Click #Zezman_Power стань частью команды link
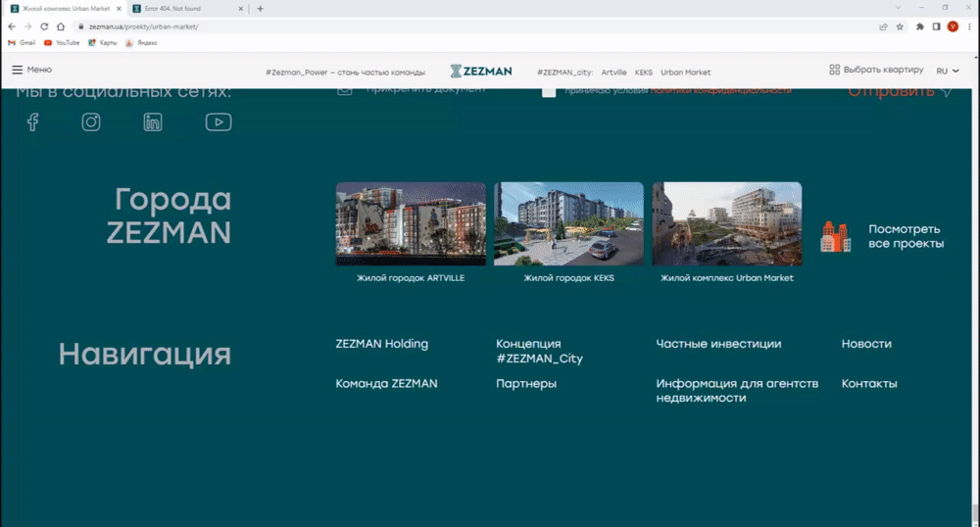980x527 pixels. coord(345,72)
